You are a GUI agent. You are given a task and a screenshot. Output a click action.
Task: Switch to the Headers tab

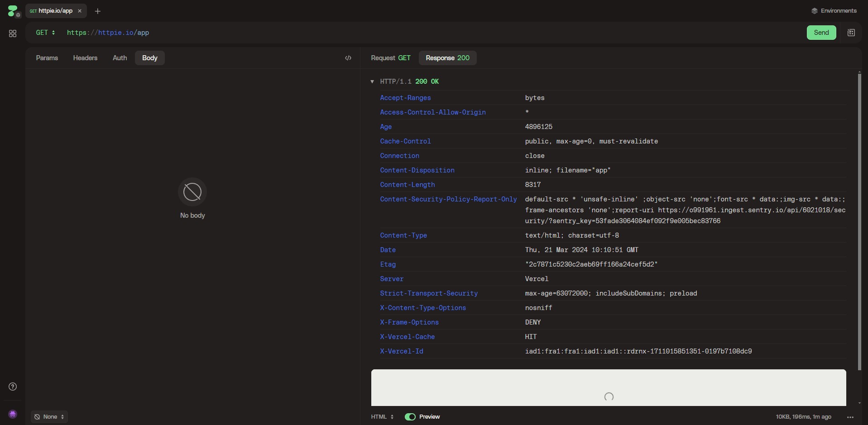[x=85, y=58]
